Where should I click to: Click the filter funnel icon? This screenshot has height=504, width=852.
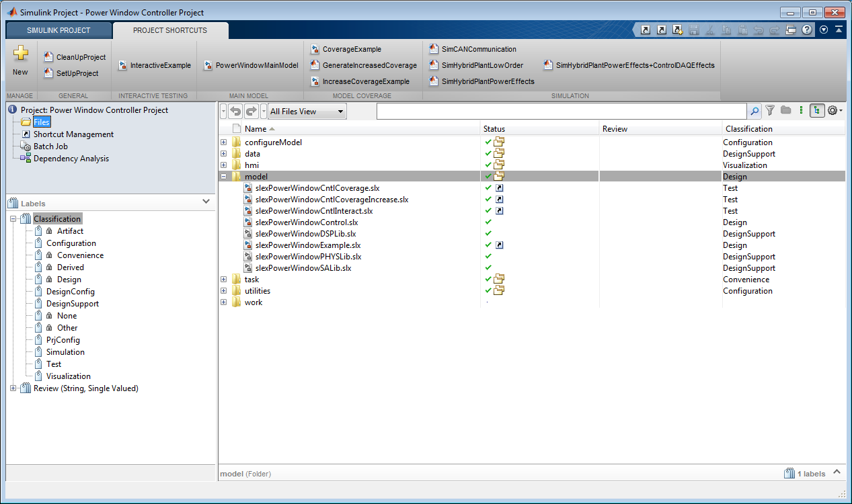pos(770,111)
